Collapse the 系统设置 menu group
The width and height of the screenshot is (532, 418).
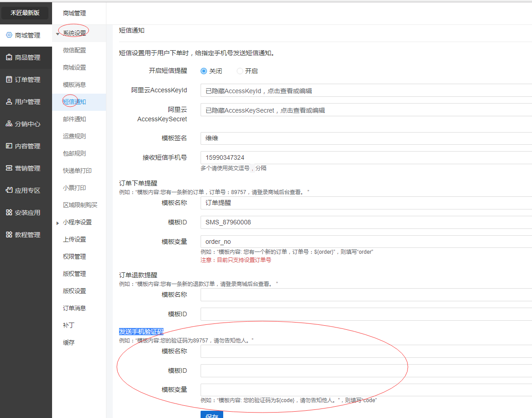point(58,33)
